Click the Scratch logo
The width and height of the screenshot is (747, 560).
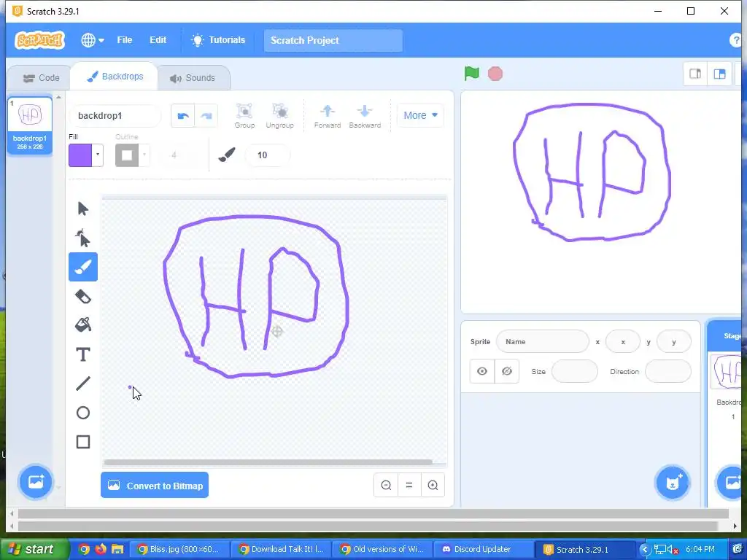39,40
